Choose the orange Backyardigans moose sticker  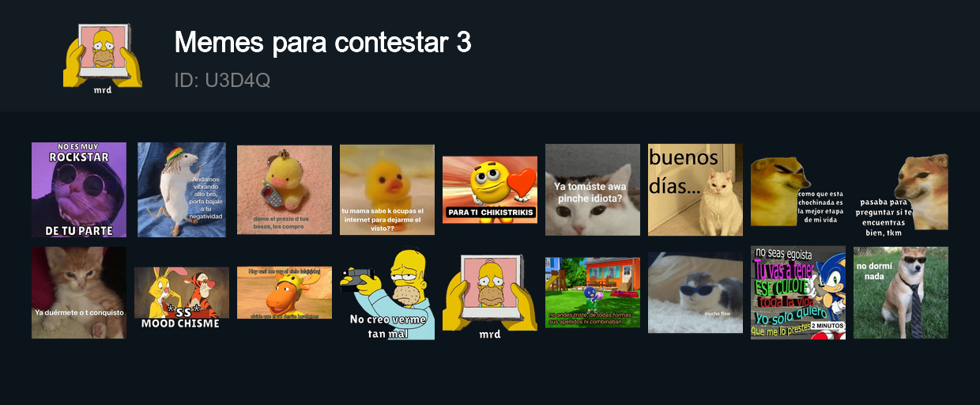[285, 293]
